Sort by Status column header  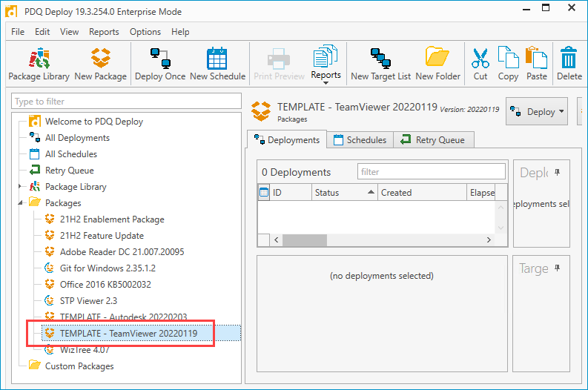tap(344, 192)
